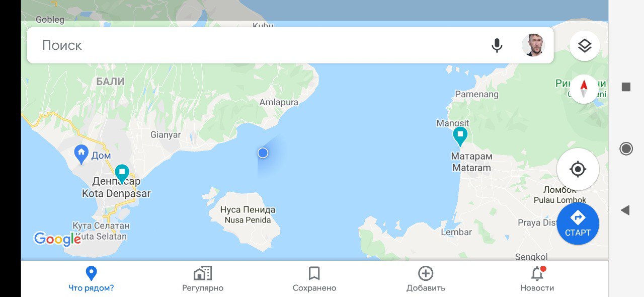
Task: Switch to Что рядом? tab
Action: (x=91, y=279)
